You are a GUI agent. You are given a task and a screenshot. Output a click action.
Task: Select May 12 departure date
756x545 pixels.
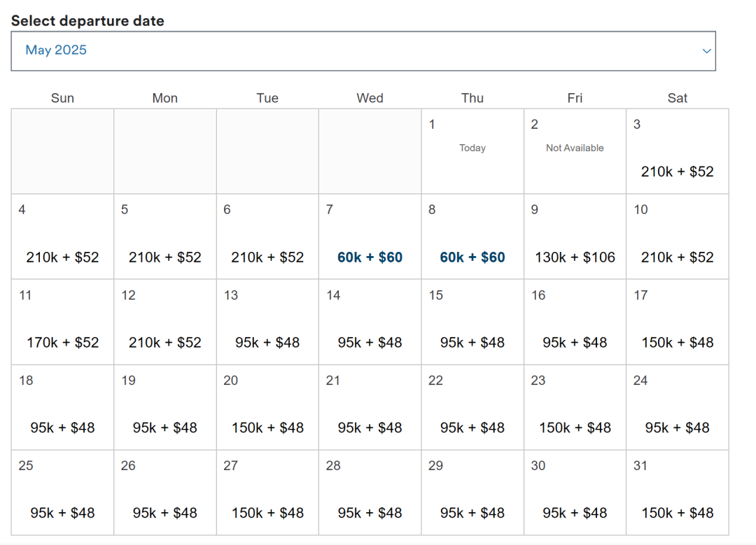[165, 322]
